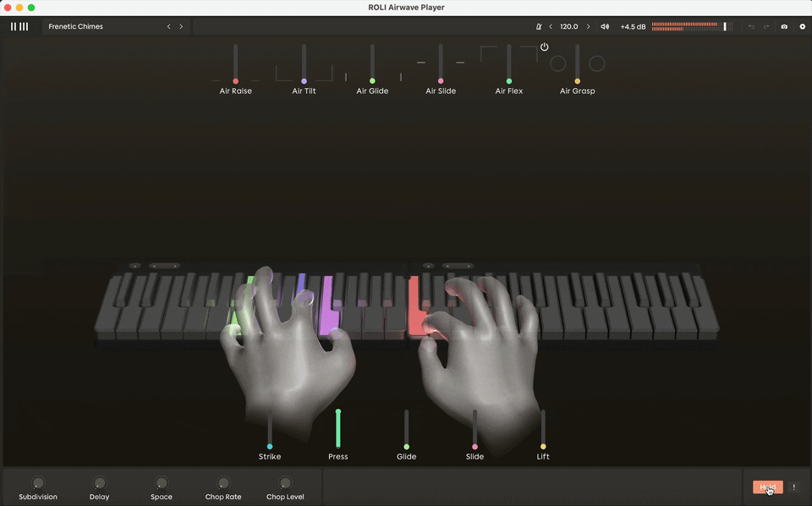Select the Air Tilt label

point(304,91)
